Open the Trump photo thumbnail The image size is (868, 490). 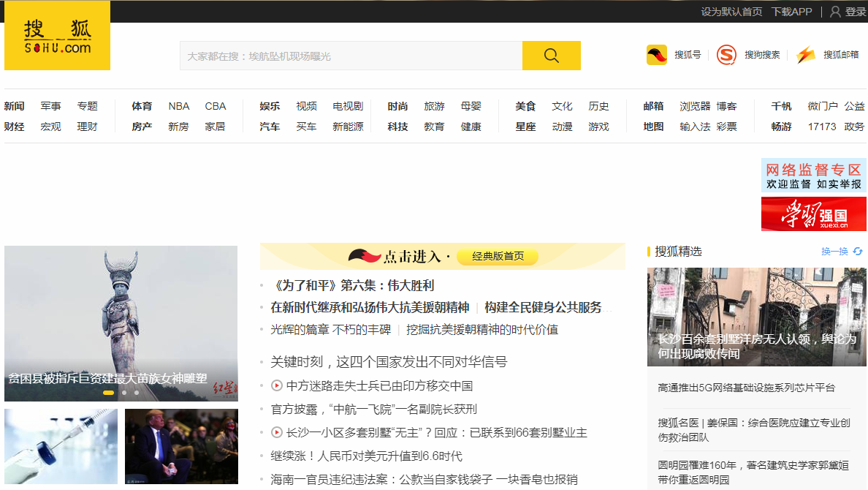(x=182, y=446)
